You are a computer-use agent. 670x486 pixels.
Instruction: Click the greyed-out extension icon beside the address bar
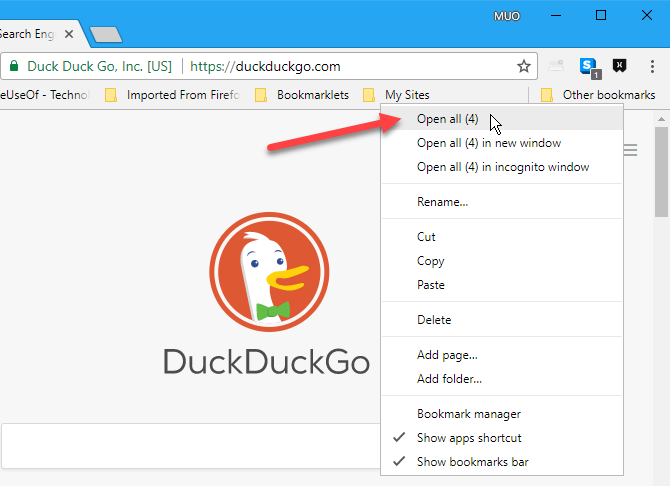click(557, 67)
